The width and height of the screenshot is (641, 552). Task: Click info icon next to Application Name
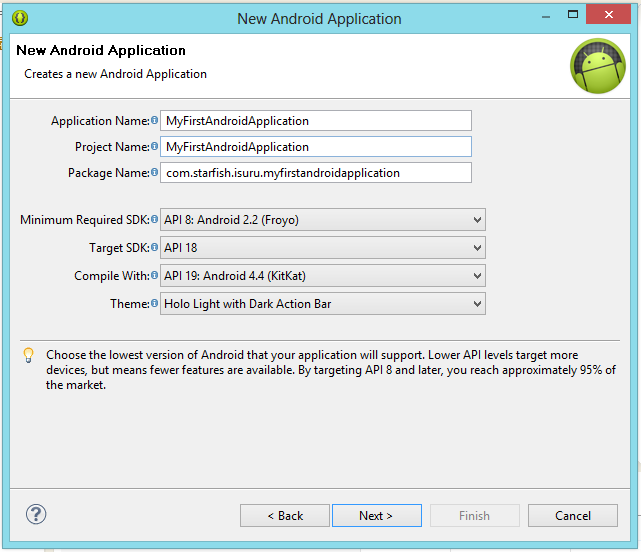click(154, 120)
